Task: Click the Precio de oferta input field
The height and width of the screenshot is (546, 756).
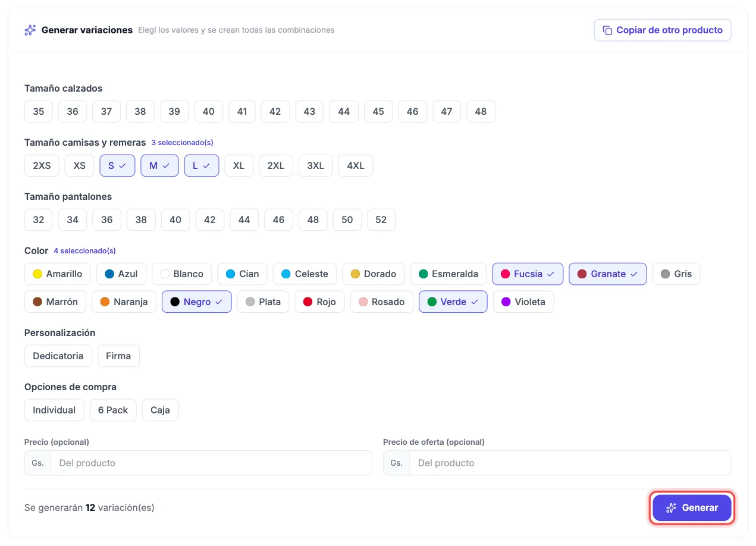Action: pos(570,463)
